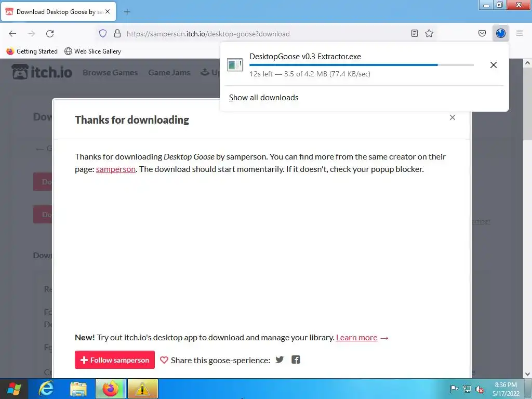Toggle Reader View icon in address bar
The image size is (532, 399).
(414, 33)
